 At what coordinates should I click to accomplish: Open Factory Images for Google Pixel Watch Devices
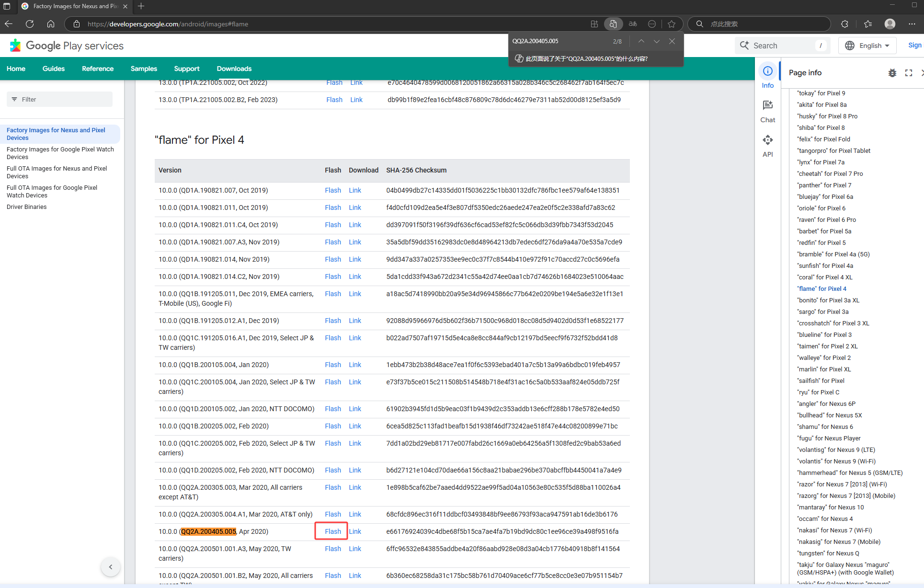point(60,153)
